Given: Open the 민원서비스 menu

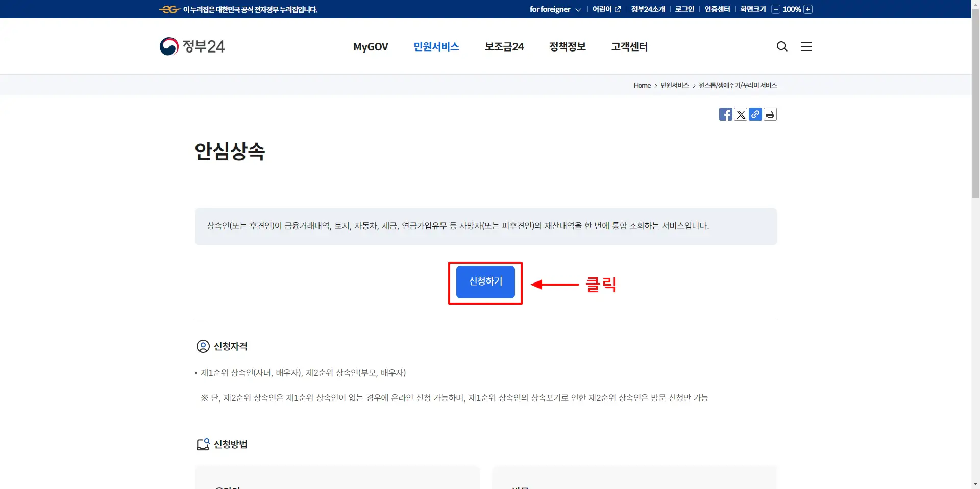Looking at the screenshot, I should (436, 47).
